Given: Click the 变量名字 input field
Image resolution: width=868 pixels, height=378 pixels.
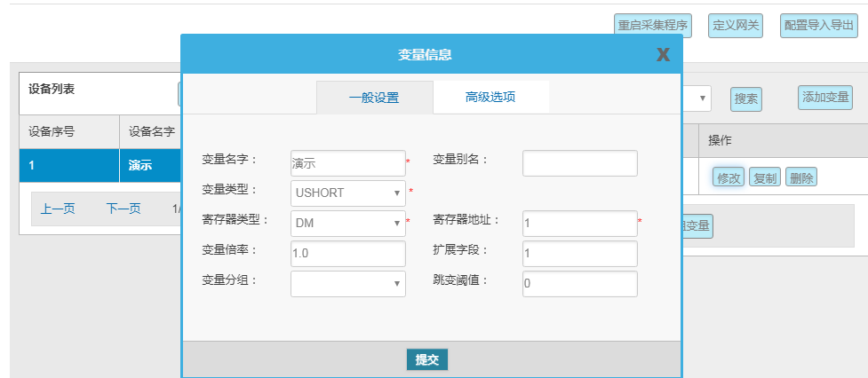Looking at the screenshot, I should (x=348, y=163).
